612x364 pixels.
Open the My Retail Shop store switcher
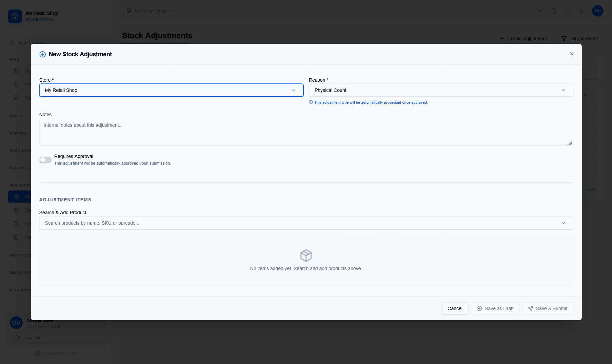[151, 11]
